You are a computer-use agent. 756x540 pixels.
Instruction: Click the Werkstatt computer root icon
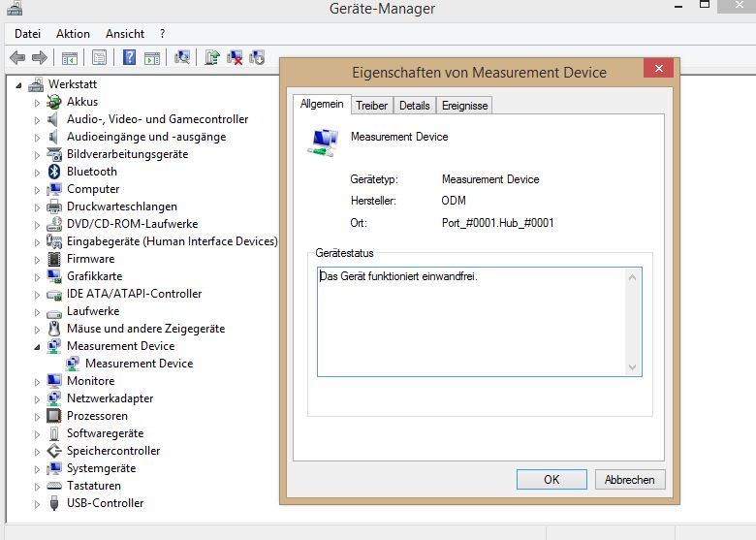36,84
